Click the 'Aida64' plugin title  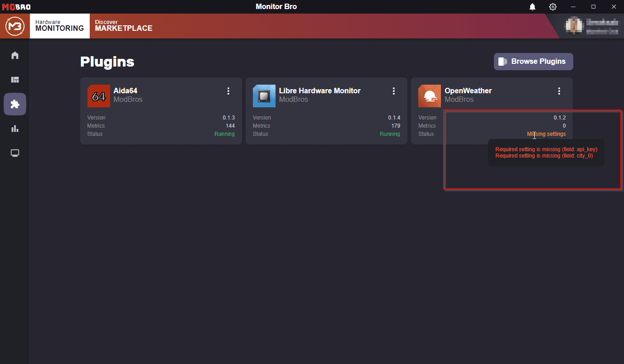tap(126, 91)
